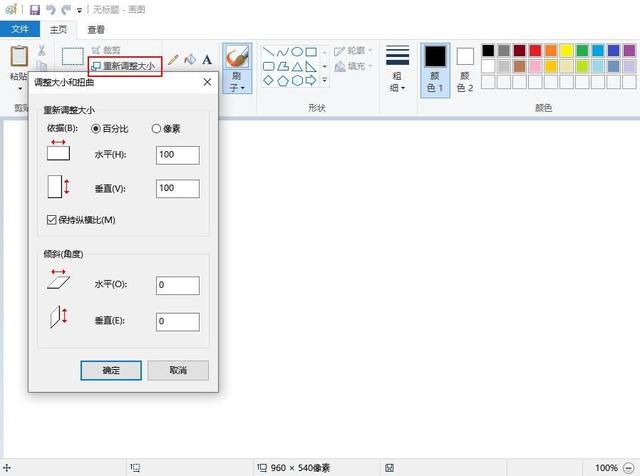This screenshot has height=476, width=640.
Task: Open the 刷子 brushes dropdown
Action: click(x=237, y=82)
